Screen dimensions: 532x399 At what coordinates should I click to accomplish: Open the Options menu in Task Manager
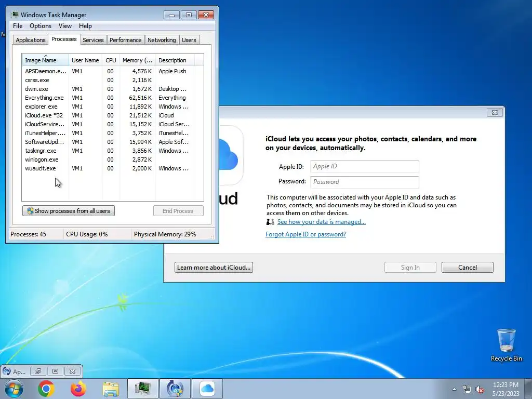coord(41,26)
